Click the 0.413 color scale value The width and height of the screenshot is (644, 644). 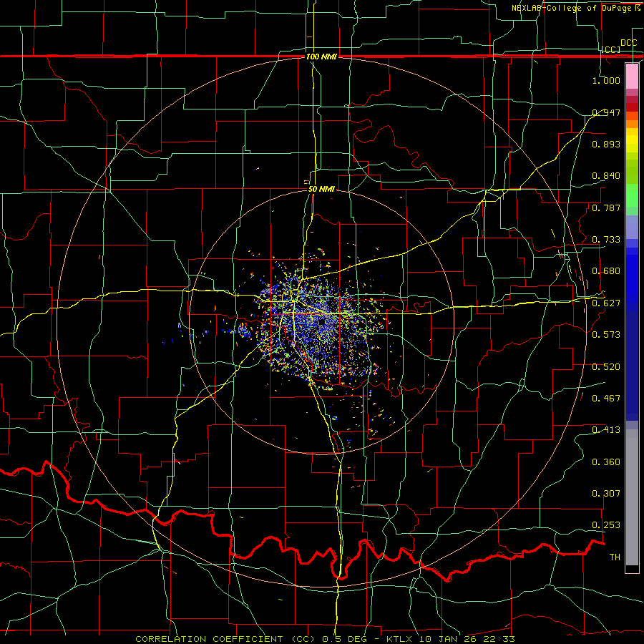pos(606,430)
